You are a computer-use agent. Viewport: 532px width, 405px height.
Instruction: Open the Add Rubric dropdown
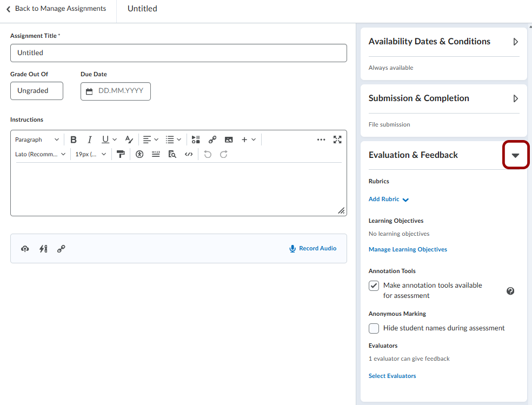coord(389,199)
